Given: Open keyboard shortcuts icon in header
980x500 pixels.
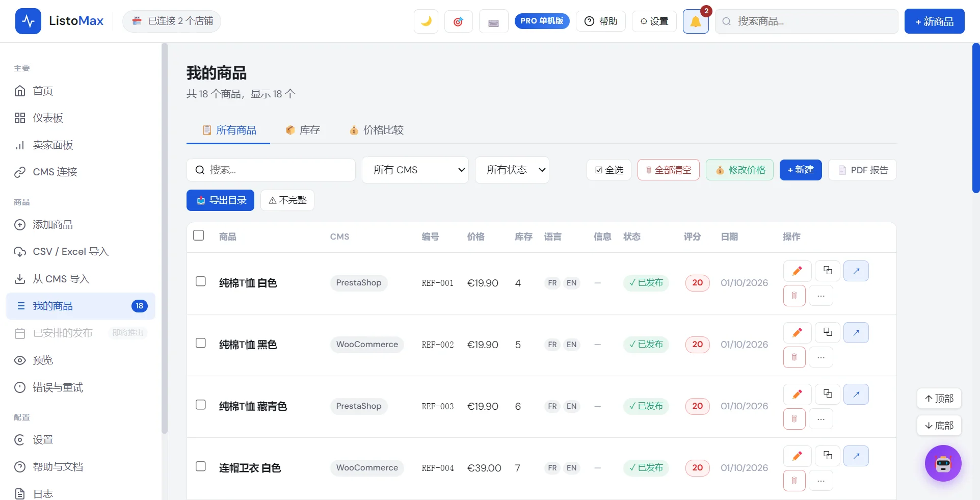Looking at the screenshot, I should click(493, 21).
